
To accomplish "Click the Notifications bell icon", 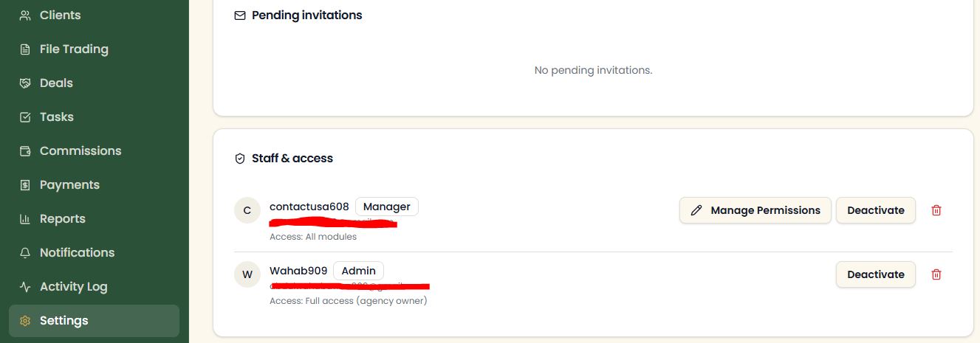I will [25, 252].
